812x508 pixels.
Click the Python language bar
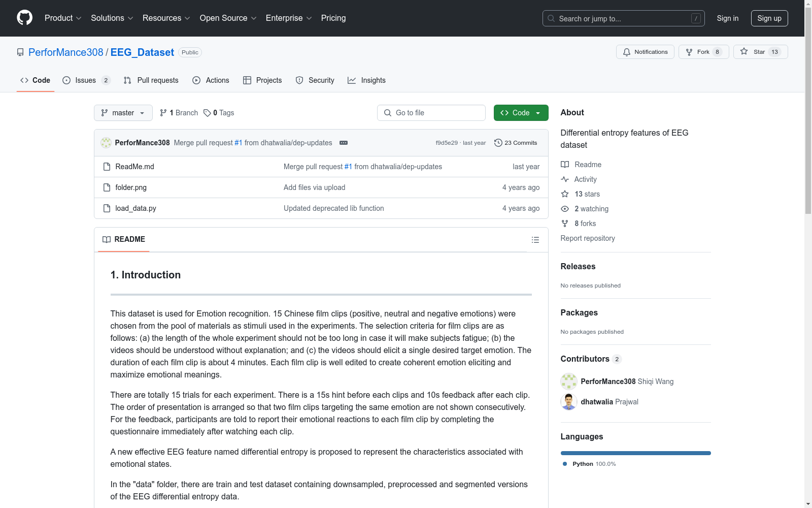pyautogui.click(x=636, y=453)
